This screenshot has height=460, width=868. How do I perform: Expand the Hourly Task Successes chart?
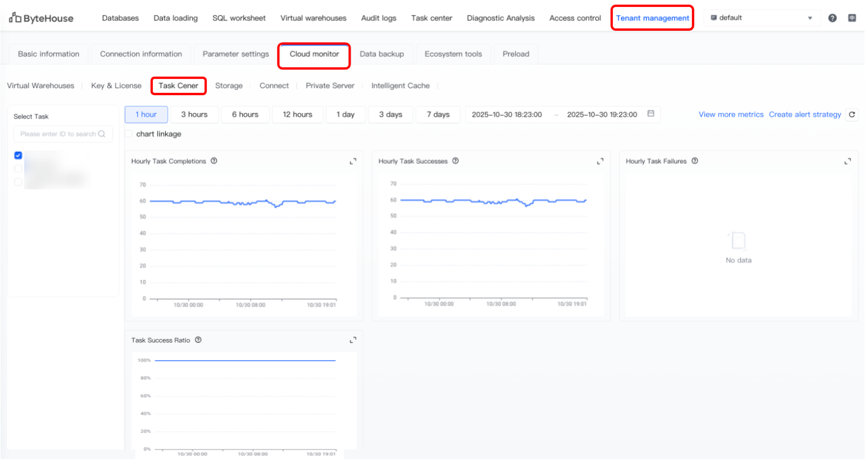point(600,161)
